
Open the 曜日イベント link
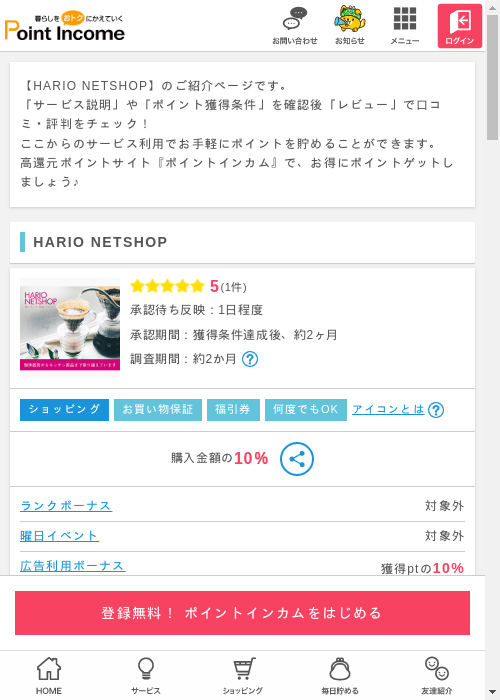click(59, 536)
